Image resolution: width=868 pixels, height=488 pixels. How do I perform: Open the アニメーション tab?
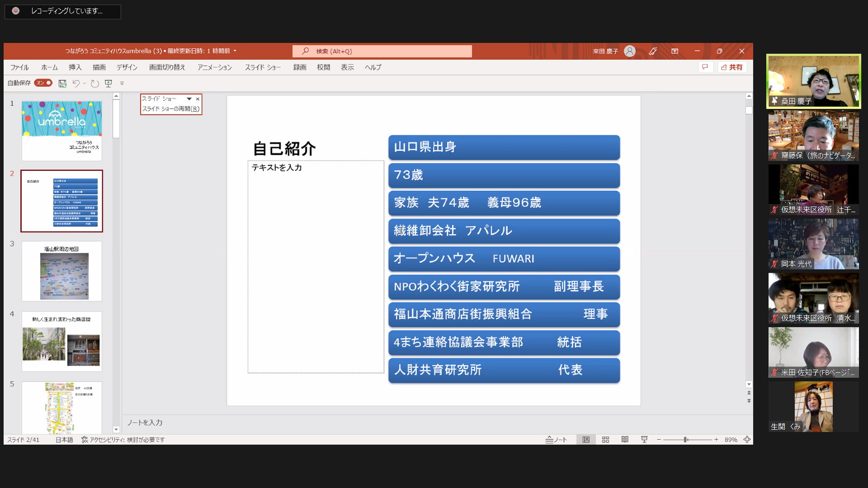coord(214,67)
